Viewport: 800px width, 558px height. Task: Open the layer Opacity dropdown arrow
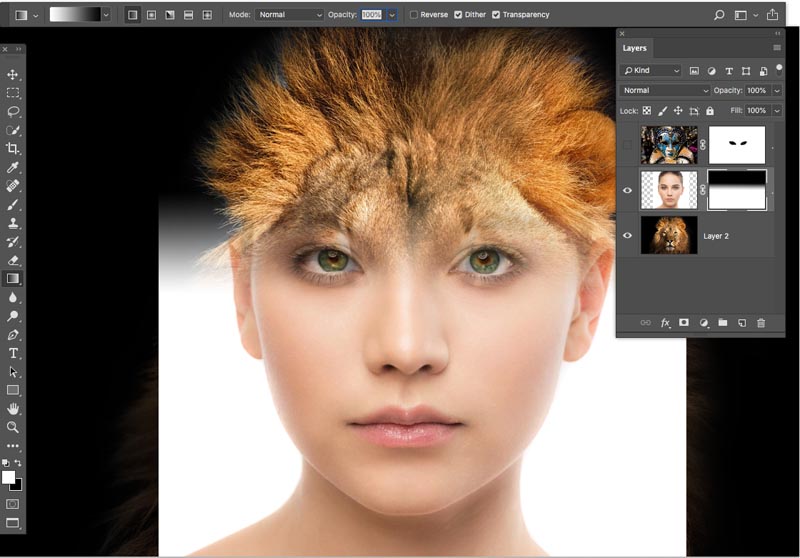(777, 91)
